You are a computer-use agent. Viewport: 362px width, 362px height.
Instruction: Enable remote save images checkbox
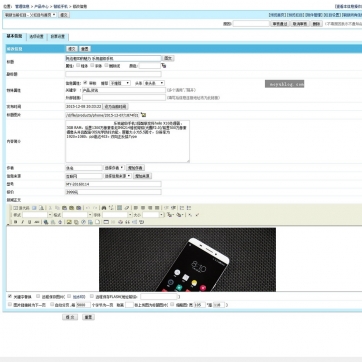(x=38, y=296)
